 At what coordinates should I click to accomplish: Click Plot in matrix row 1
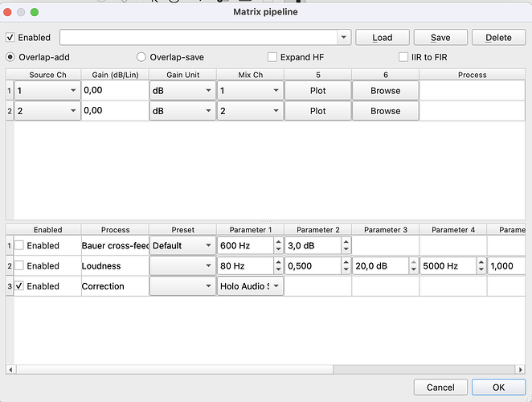(317, 91)
